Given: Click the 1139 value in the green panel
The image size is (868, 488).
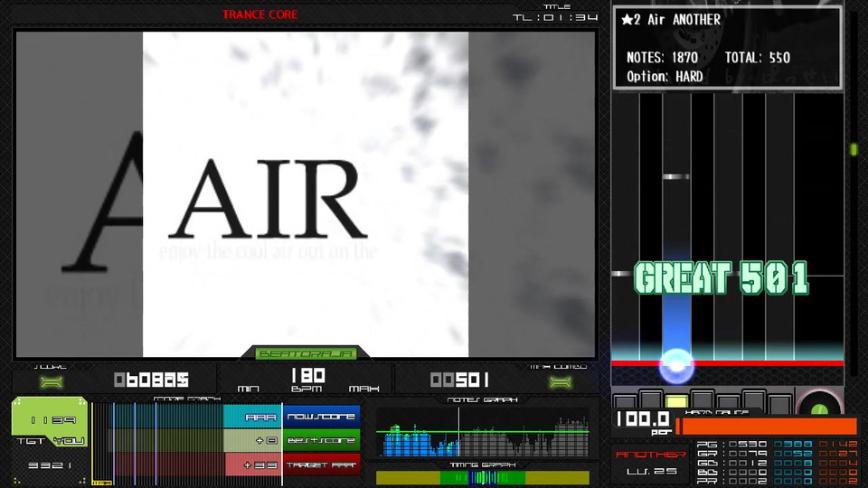Looking at the screenshot, I should [x=53, y=420].
